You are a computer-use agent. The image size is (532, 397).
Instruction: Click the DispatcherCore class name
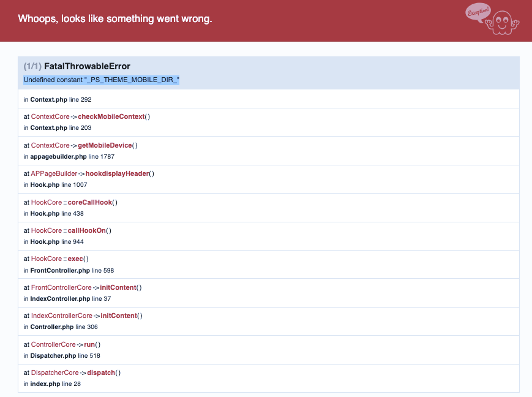[x=55, y=373]
